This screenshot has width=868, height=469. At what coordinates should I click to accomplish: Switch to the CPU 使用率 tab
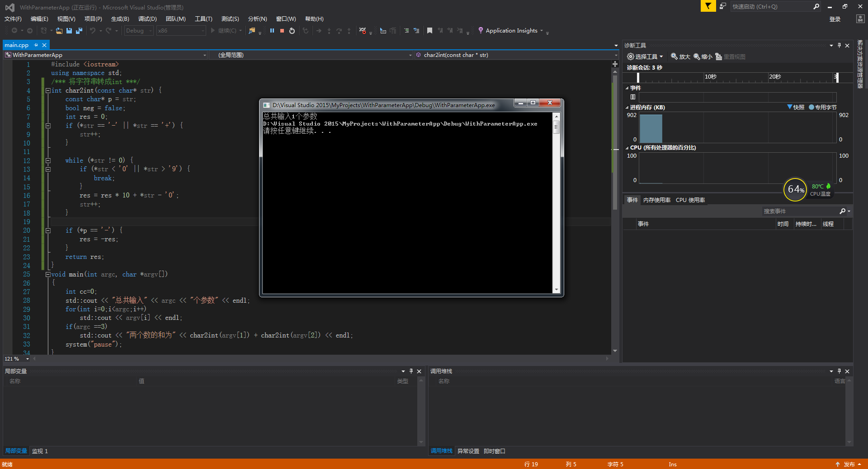(x=690, y=200)
